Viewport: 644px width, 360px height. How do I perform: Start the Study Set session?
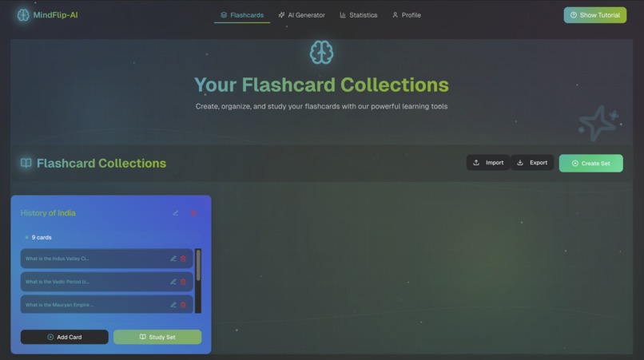click(x=157, y=337)
